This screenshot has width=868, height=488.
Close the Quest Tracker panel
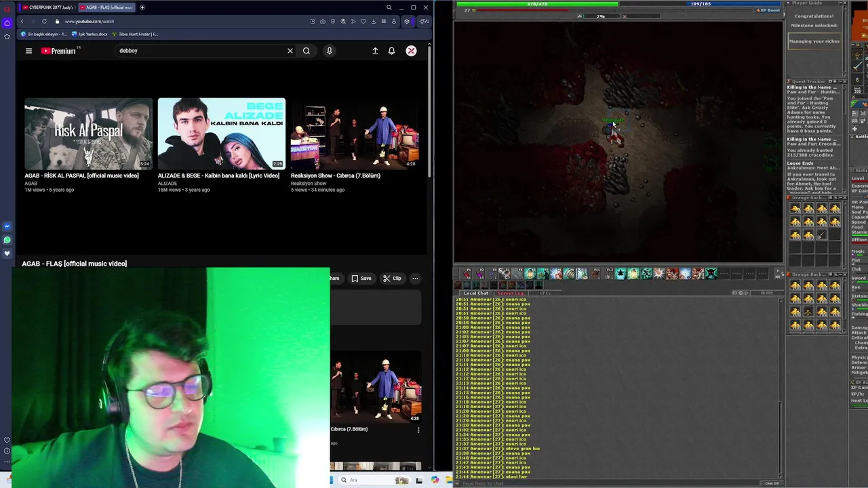(844, 81)
